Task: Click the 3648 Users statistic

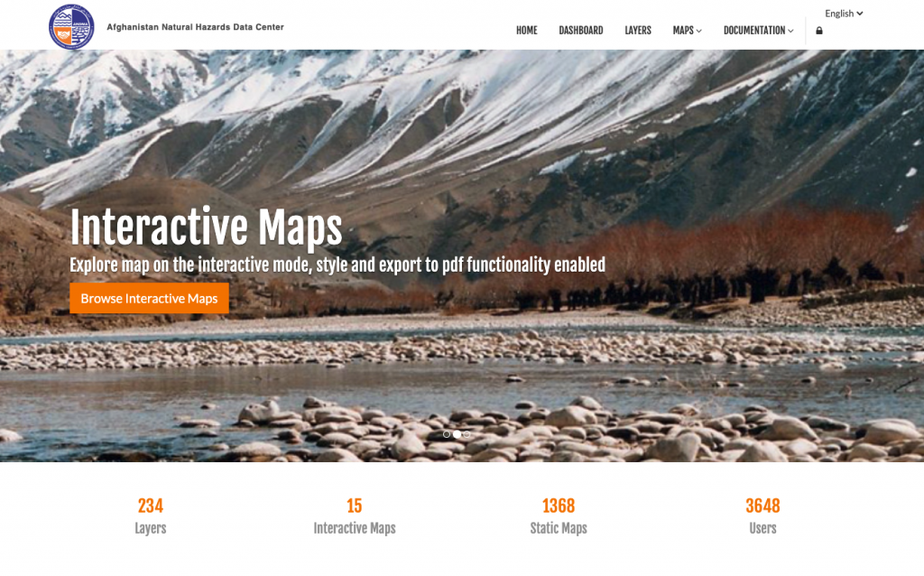Action: pos(762,516)
